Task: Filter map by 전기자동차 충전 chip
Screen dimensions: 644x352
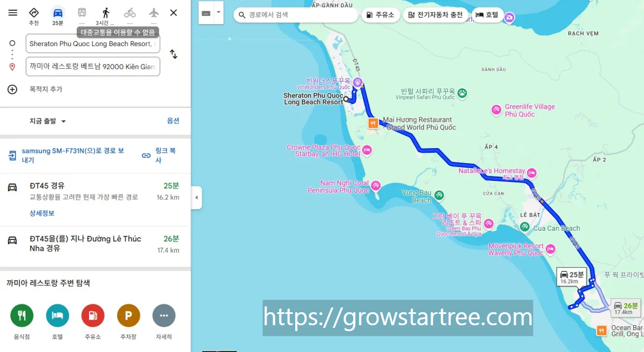Action: pos(435,15)
